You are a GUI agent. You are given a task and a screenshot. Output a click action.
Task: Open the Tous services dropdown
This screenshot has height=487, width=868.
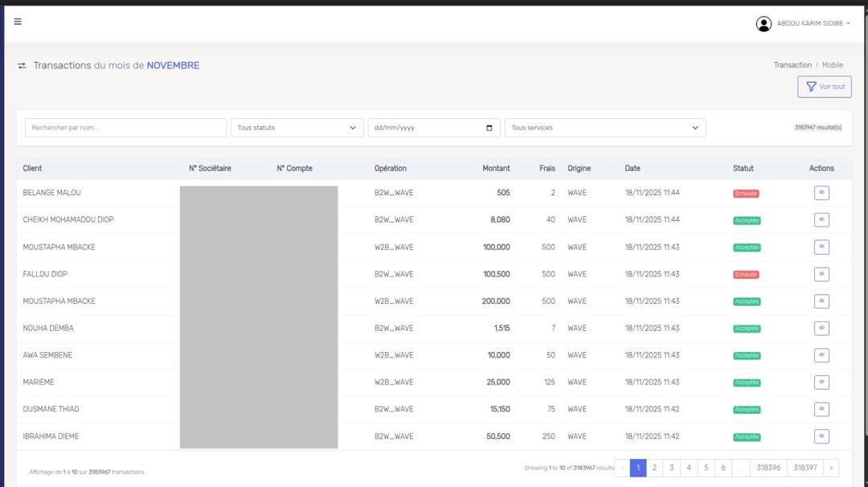point(604,128)
